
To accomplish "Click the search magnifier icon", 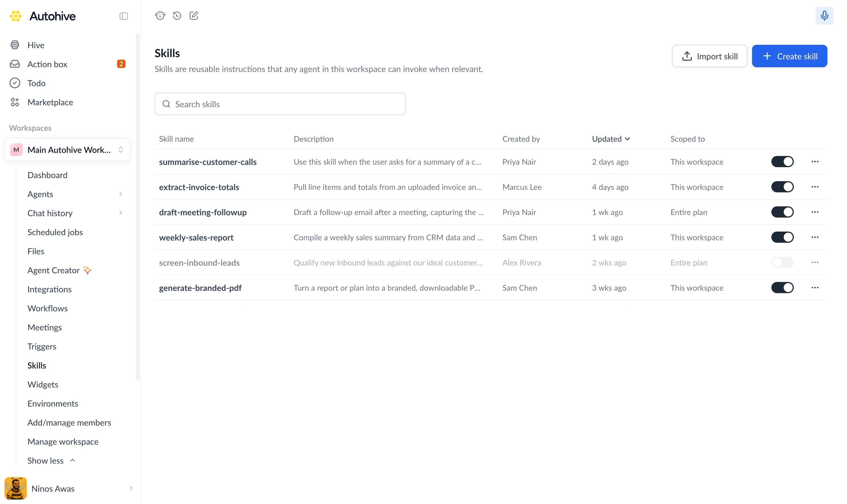I will (166, 104).
